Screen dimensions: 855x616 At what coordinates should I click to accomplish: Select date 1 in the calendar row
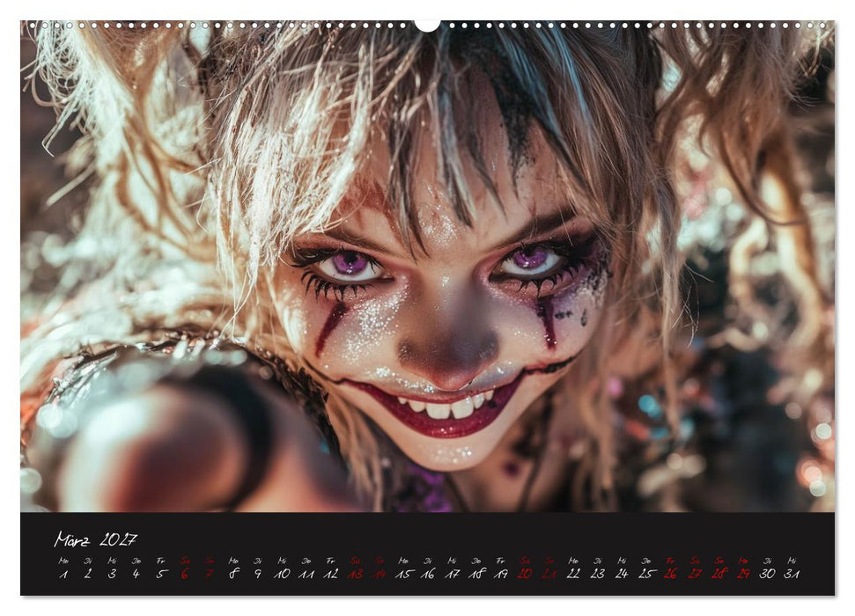coord(63,574)
